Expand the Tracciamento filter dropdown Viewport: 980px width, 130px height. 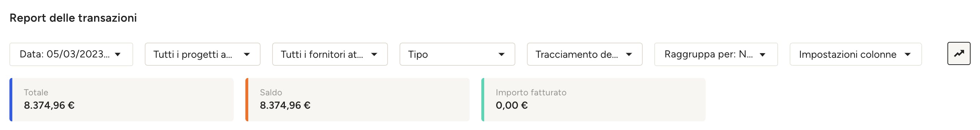point(585,55)
